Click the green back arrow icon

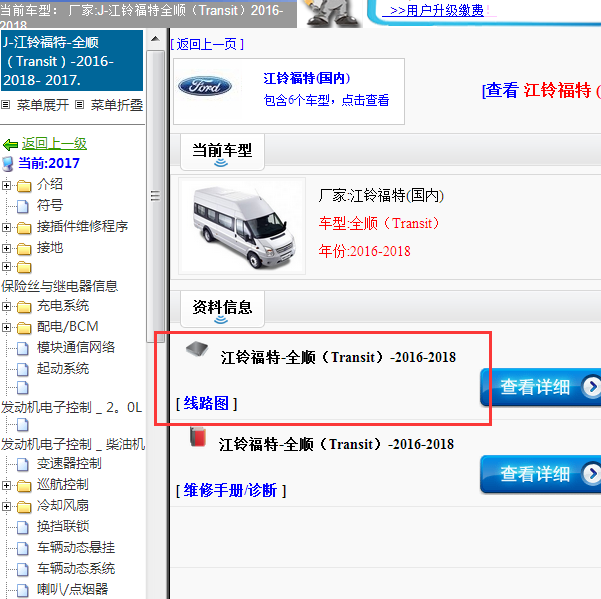[10, 145]
